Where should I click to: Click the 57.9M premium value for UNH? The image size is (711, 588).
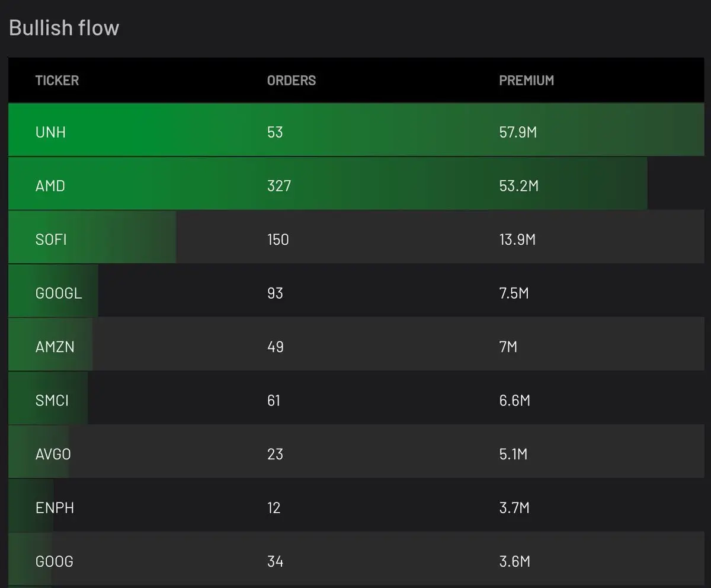pyautogui.click(x=518, y=132)
